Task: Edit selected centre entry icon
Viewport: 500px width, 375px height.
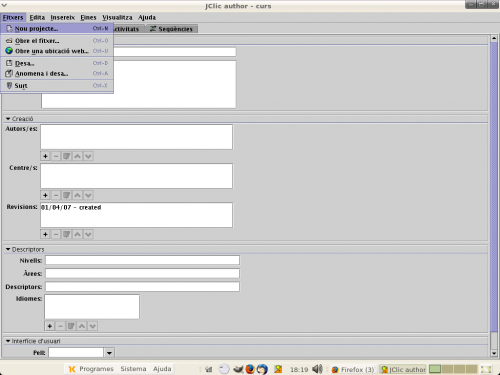Action: [67, 195]
